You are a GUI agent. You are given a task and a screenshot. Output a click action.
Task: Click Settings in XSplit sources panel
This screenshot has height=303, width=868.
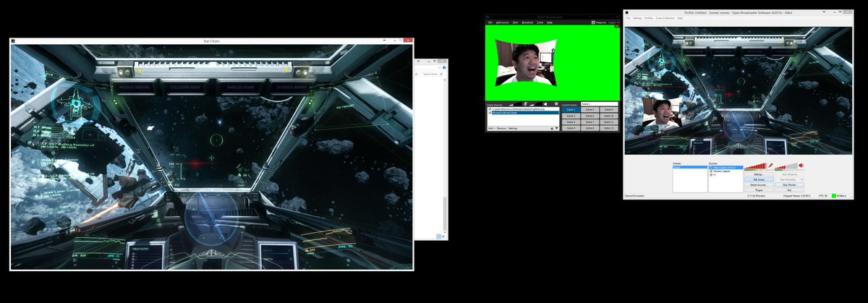[513, 128]
